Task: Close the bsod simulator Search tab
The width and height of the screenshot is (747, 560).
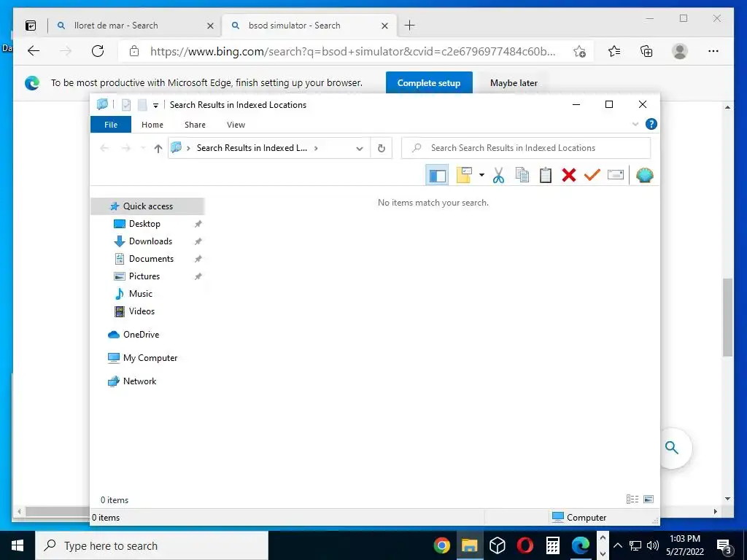Action: 384,26
